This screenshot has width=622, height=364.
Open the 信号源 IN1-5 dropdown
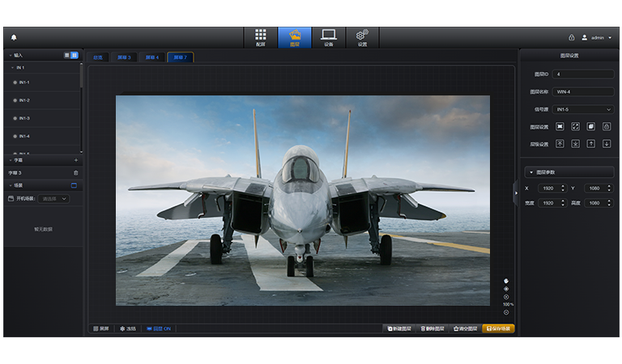tap(583, 109)
